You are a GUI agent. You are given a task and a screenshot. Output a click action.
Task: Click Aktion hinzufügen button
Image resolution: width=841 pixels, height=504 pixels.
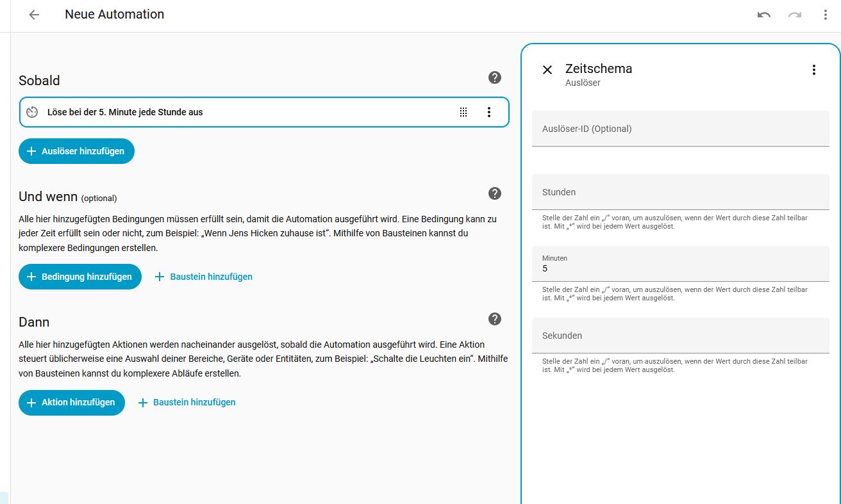(x=72, y=403)
